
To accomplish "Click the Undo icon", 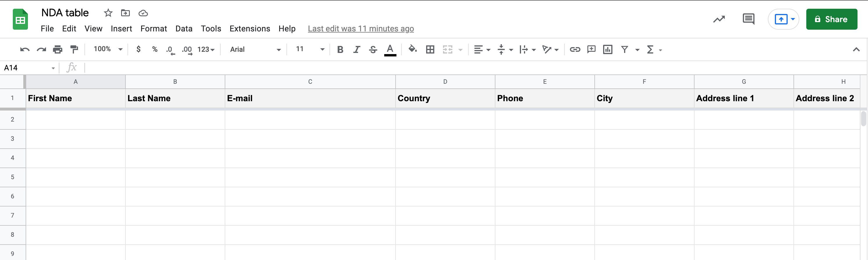I will tap(25, 49).
